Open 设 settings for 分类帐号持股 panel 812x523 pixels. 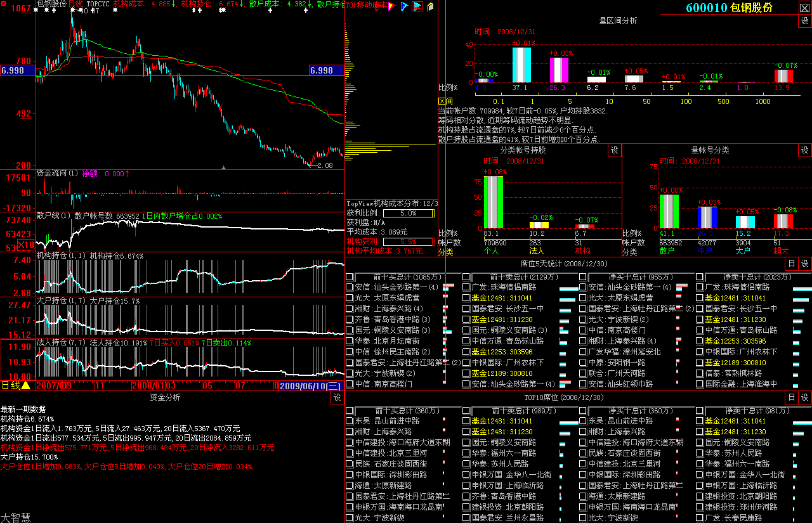pyautogui.click(x=614, y=150)
